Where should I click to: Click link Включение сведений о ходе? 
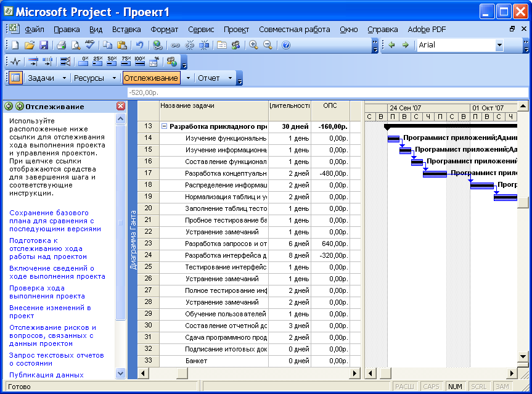(57, 272)
